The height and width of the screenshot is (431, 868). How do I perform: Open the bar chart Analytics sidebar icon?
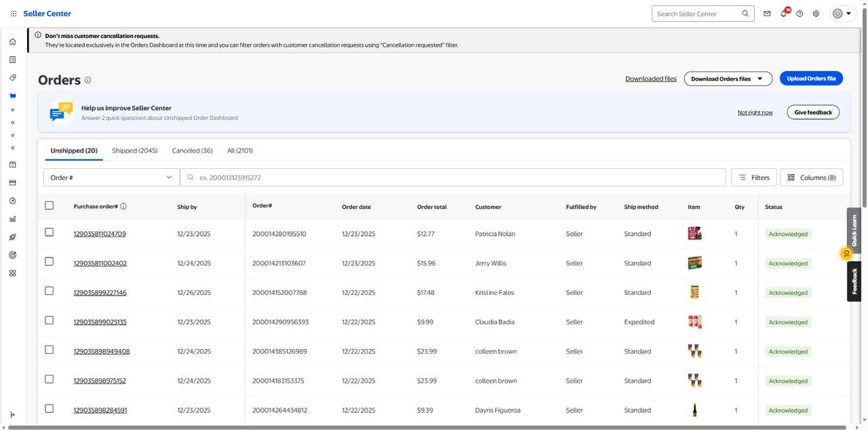12,219
